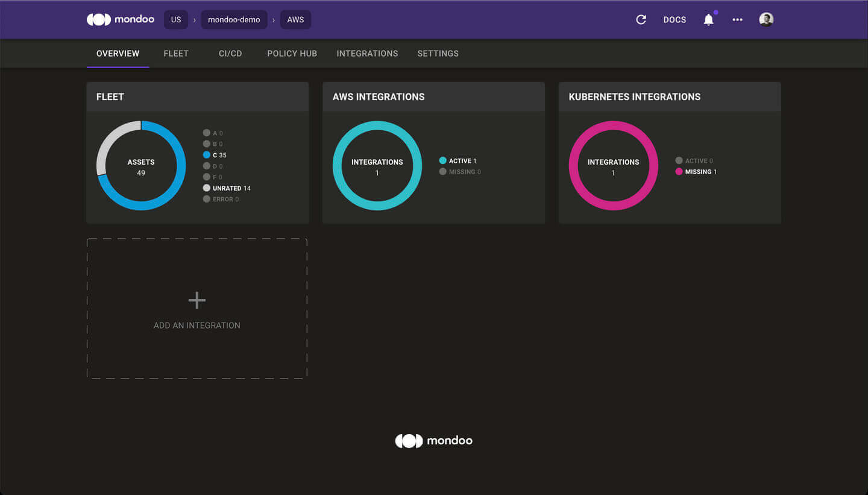Screen dimensions: 868x495
Task: Open the DOCS link
Action: (x=675, y=19)
